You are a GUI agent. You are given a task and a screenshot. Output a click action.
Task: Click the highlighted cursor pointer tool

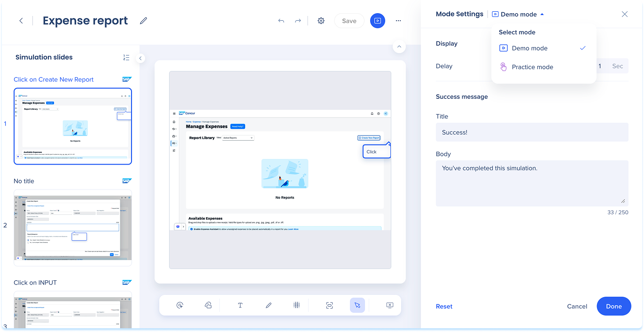coord(357,305)
